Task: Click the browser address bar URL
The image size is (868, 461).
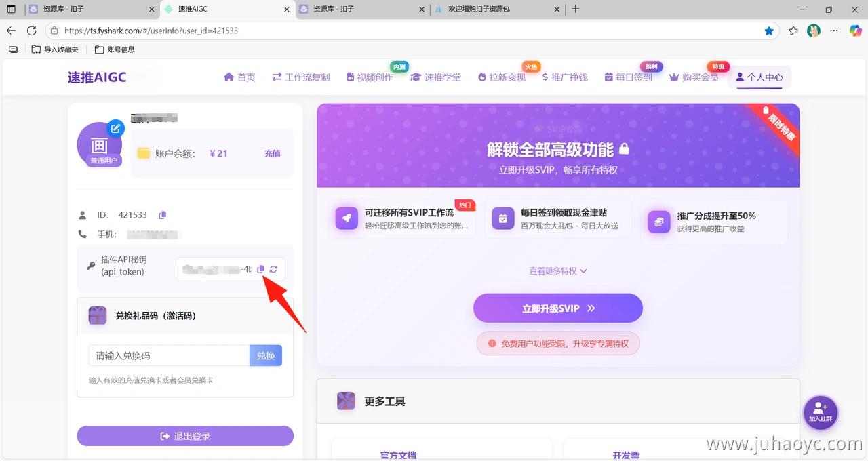Action: 151,31
